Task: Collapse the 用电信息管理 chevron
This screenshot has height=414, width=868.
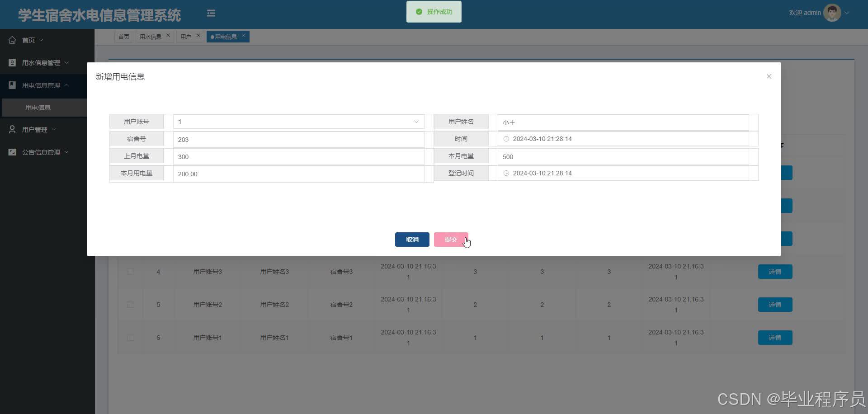Action: [x=66, y=85]
